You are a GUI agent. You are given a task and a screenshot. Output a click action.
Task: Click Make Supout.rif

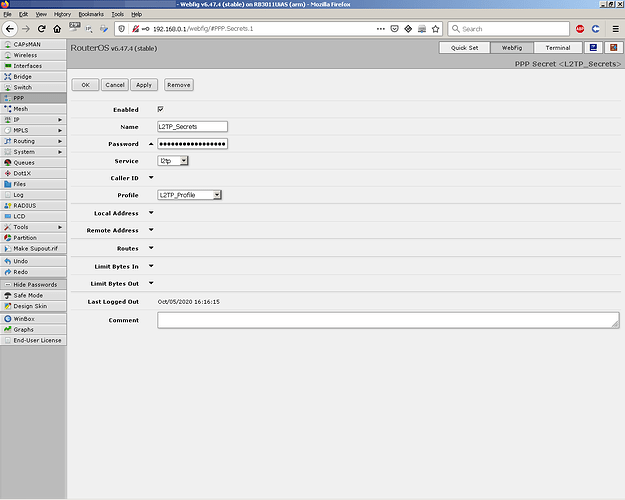pyautogui.click(x=33, y=248)
